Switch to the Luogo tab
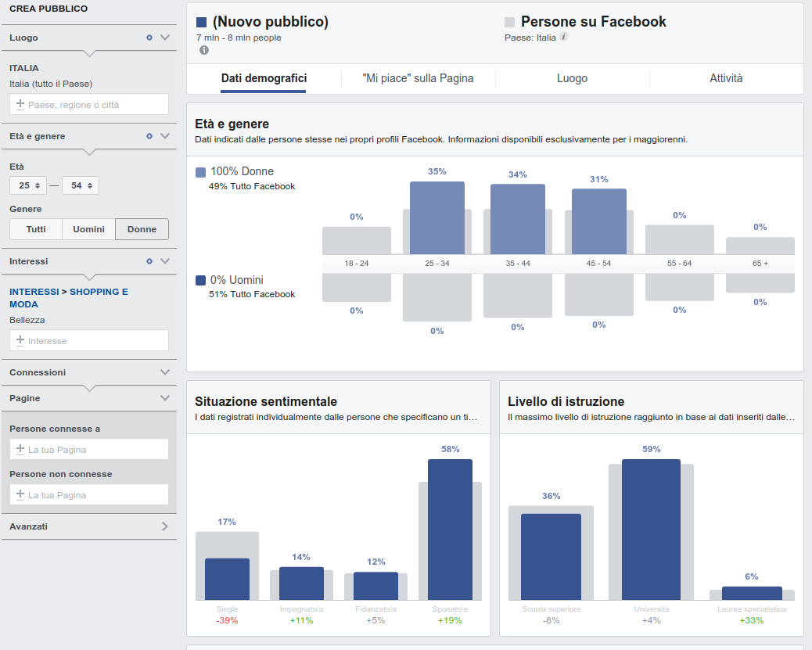The width and height of the screenshot is (812, 650). (x=572, y=78)
